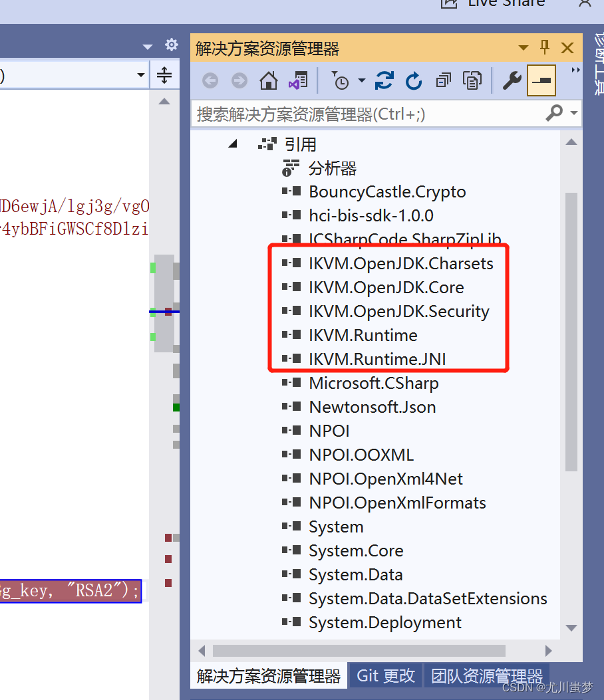Click the search magnifier icon
The image size is (604, 700).
coord(554,114)
